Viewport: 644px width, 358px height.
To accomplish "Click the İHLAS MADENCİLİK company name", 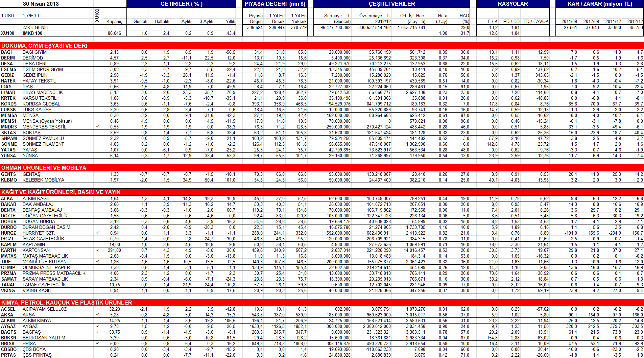I will click(x=43, y=92).
